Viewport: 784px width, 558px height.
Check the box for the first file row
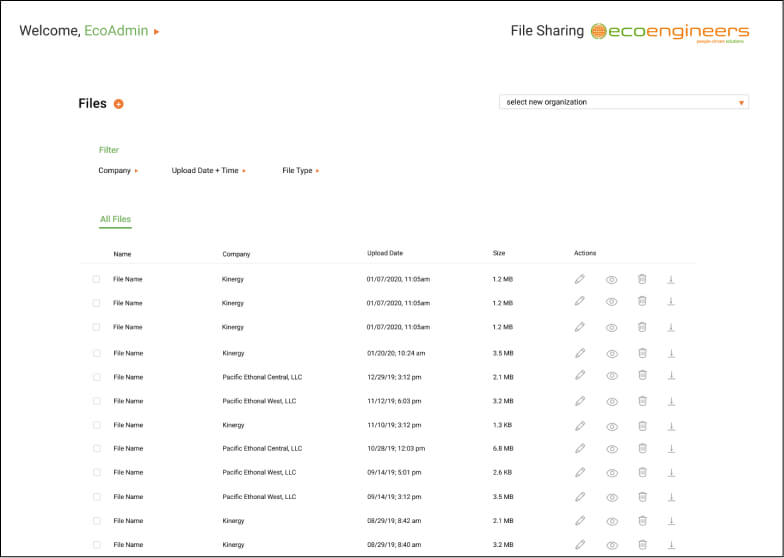pyautogui.click(x=96, y=279)
